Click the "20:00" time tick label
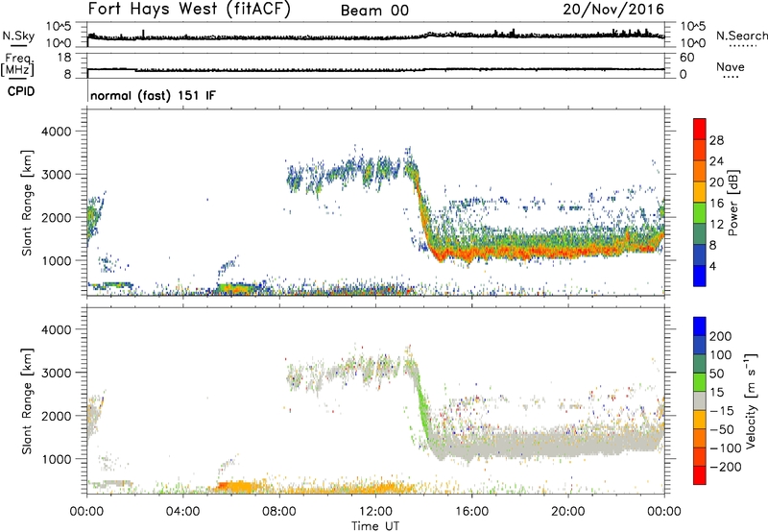This screenshot has height=532, width=768. tap(567, 512)
